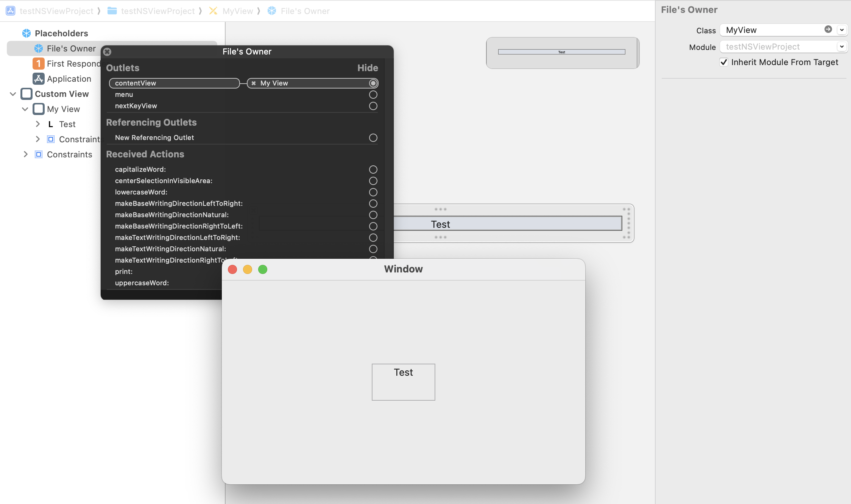Close the File's Owner connections popup
Viewport: 851px width, 504px height.
[107, 52]
